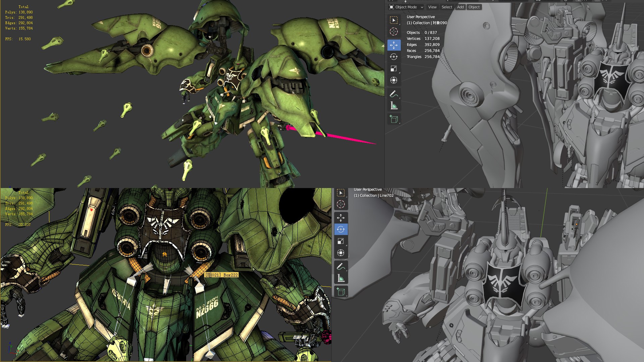The width and height of the screenshot is (644, 362).
Task: Click 'User Perspective' label in bottom Blender viewport
Action: (368, 189)
